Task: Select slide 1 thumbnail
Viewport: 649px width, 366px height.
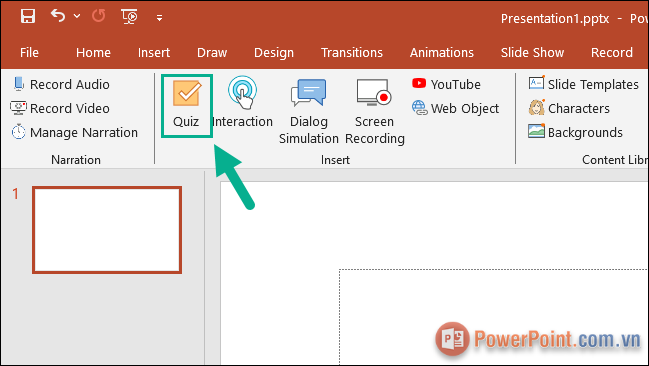Action: (x=107, y=230)
